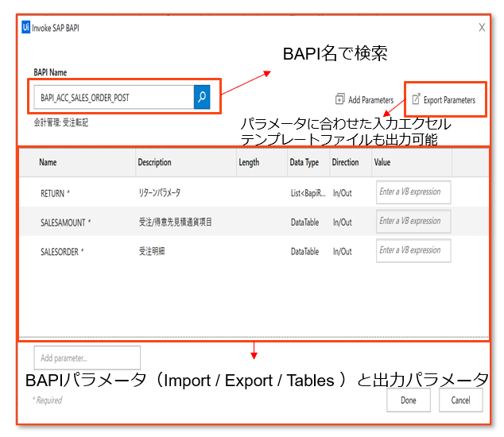Click the Invoke SAP BAPI title text
The width and height of the screenshot is (504, 437).
(x=56, y=28)
